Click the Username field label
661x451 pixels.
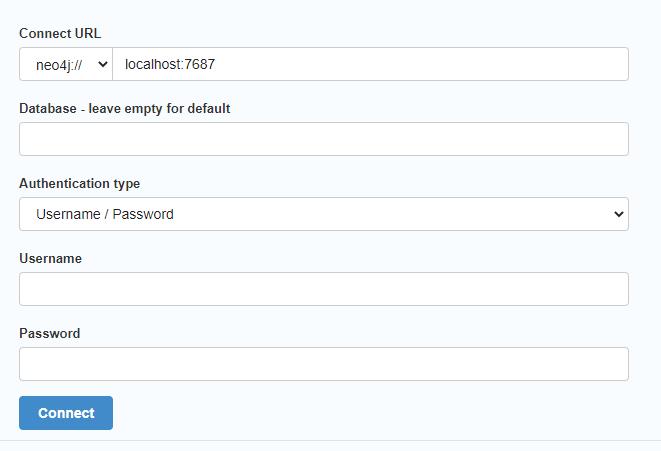pyautogui.click(x=51, y=258)
